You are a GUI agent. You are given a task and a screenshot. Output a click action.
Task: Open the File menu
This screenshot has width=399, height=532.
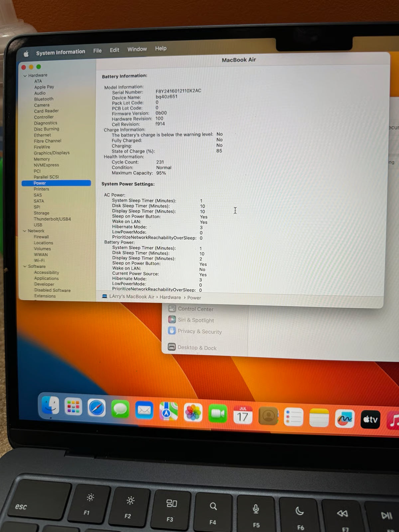(97, 51)
